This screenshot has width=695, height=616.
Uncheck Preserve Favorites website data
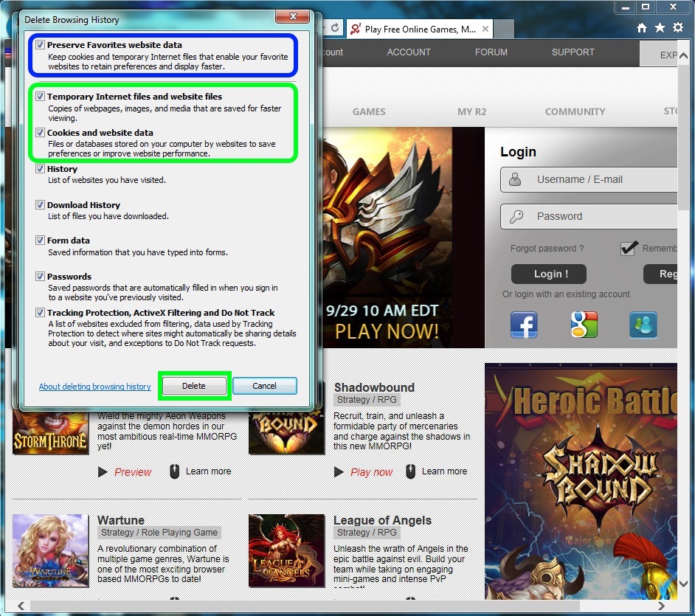point(41,45)
